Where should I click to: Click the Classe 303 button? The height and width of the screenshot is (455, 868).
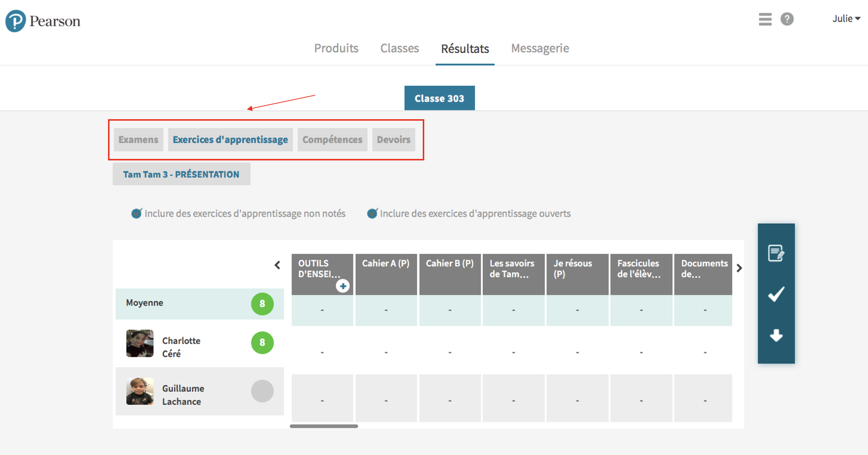(439, 98)
